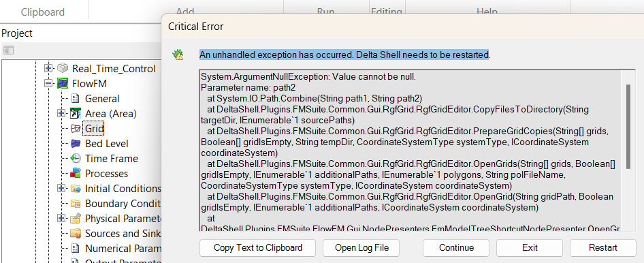The width and height of the screenshot is (644, 263).
Task: Click the Sources and Sinks folder icon
Action: [x=75, y=234]
